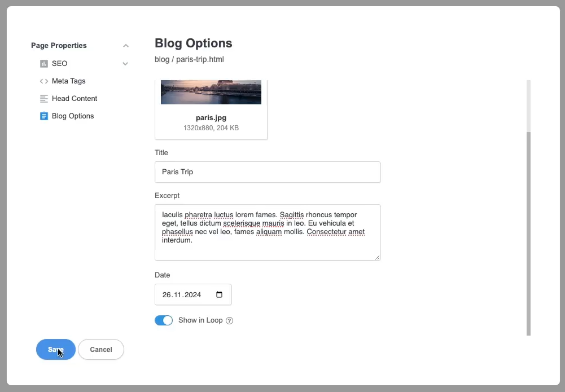Image resolution: width=565 pixels, height=392 pixels.
Task: Click the Meta Tags code icon
Action: click(x=44, y=81)
